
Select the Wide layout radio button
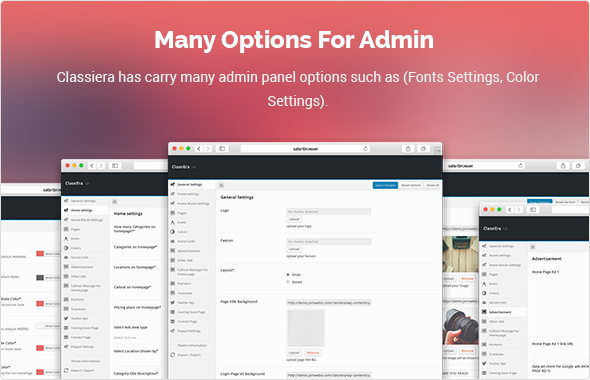click(x=288, y=275)
